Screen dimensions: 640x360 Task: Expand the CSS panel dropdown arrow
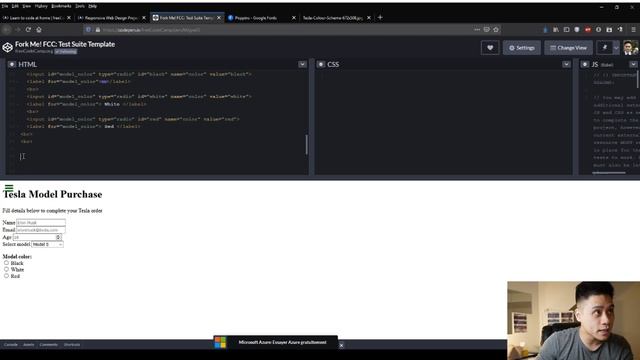coord(566,64)
